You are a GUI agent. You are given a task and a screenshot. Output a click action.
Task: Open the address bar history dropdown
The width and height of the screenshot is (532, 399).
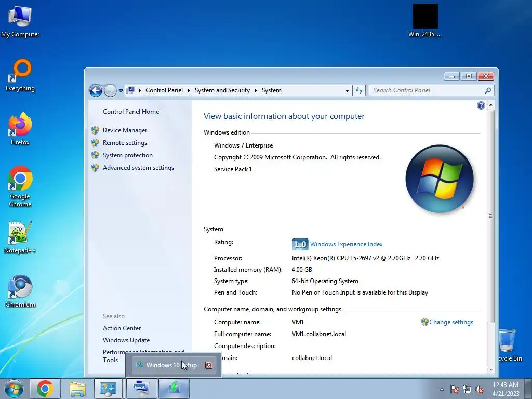click(347, 90)
